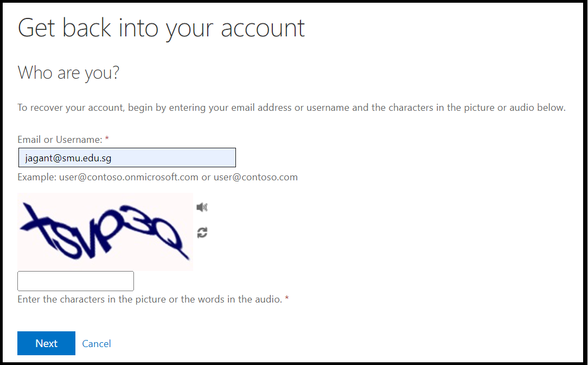Play the audio captcha speaker icon
Image resolution: width=588 pixels, height=365 pixels.
point(202,207)
